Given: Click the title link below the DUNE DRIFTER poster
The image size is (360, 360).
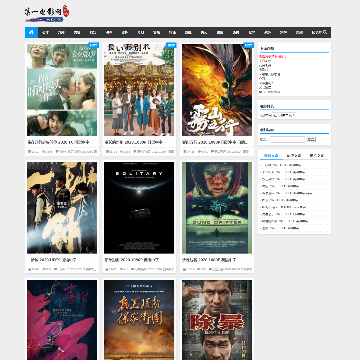Looking at the screenshot, I should [209, 260].
